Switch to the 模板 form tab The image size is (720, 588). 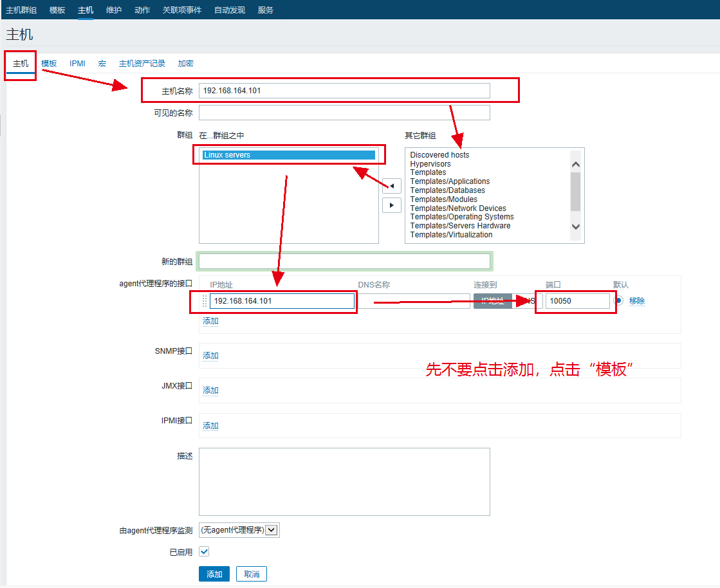tap(49, 63)
